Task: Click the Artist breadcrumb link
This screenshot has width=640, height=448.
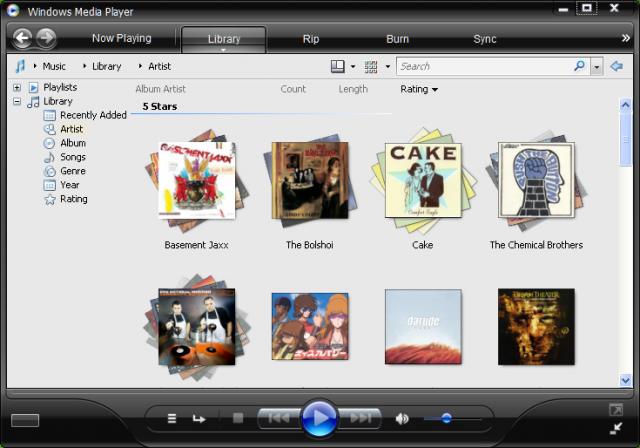Action: click(159, 66)
